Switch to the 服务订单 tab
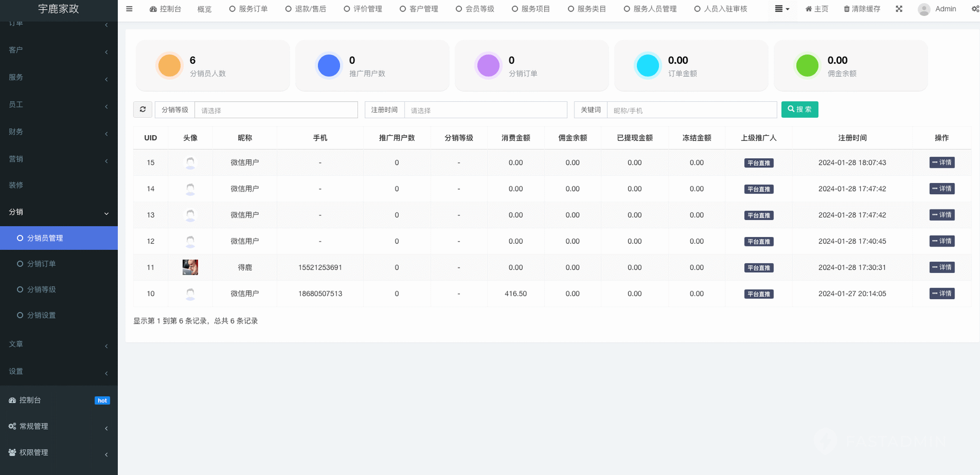This screenshot has width=980, height=475. (x=248, y=9)
